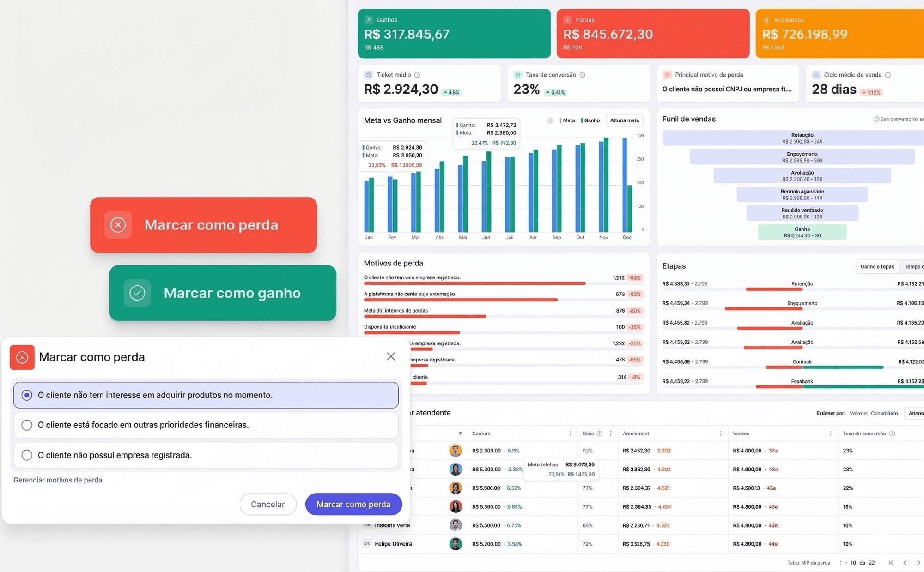Open the three-dot menu on the Ganhos column
The width and height of the screenshot is (924, 572).
[x=570, y=434]
